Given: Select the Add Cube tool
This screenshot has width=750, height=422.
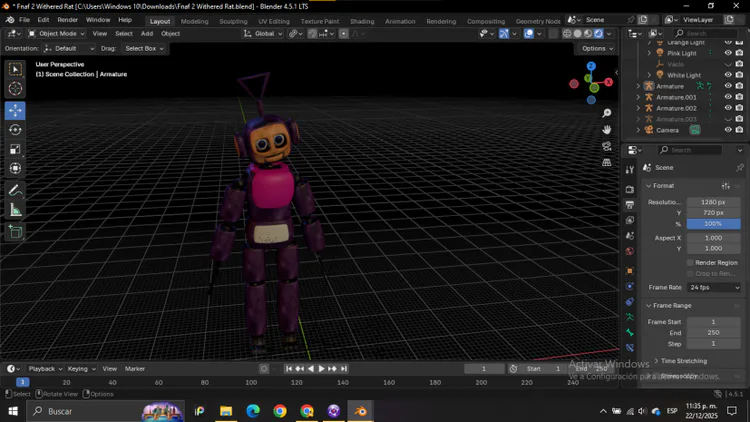Looking at the screenshot, I should [15, 232].
